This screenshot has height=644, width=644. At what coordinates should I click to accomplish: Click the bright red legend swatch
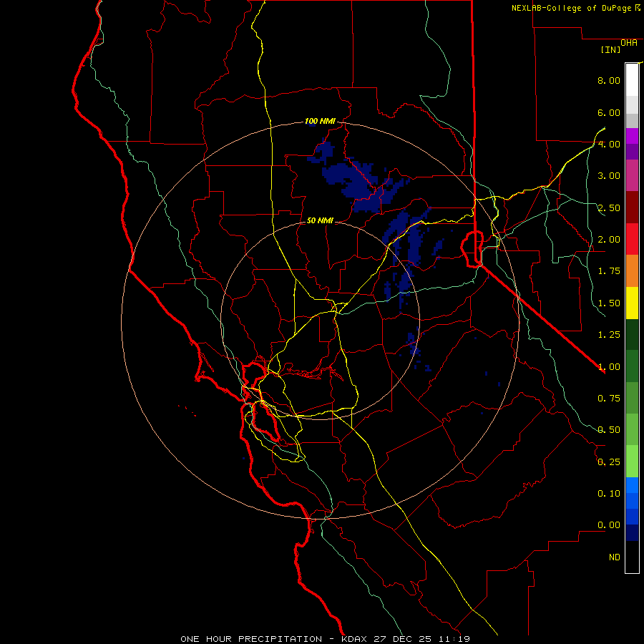pyautogui.click(x=632, y=239)
